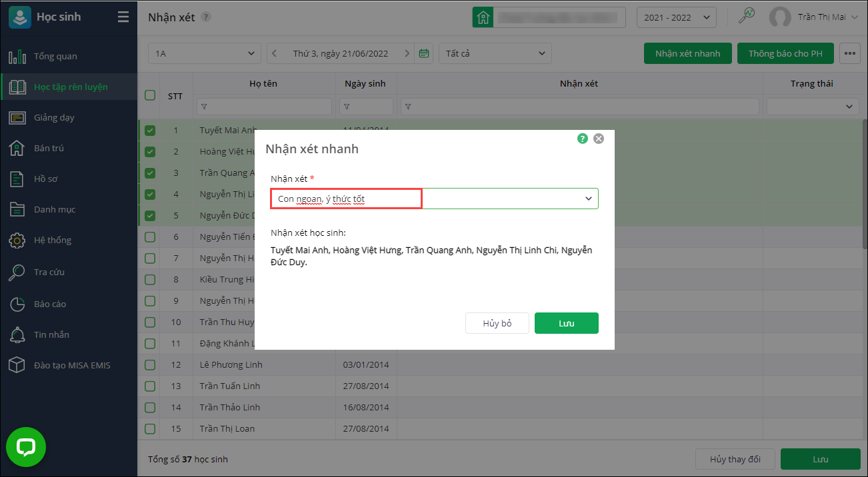This screenshot has height=477, width=868.
Task: Open the Tất cả filter dropdown
Action: point(495,53)
